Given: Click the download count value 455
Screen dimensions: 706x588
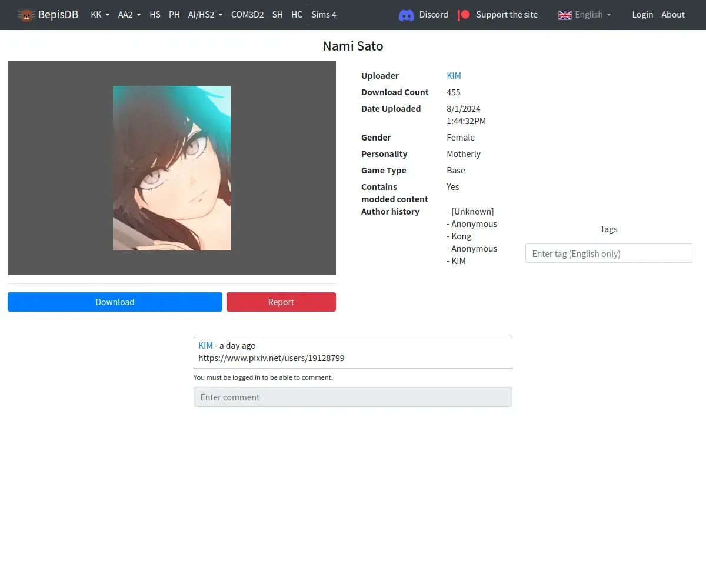Looking at the screenshot, I should (454, 92).
